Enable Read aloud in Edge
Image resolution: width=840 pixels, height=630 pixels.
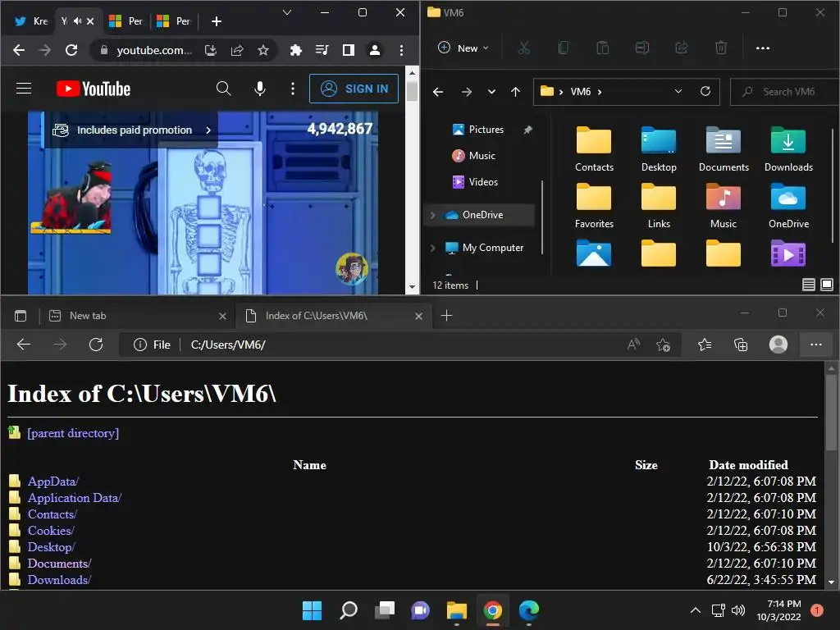[x=633, y=345]
